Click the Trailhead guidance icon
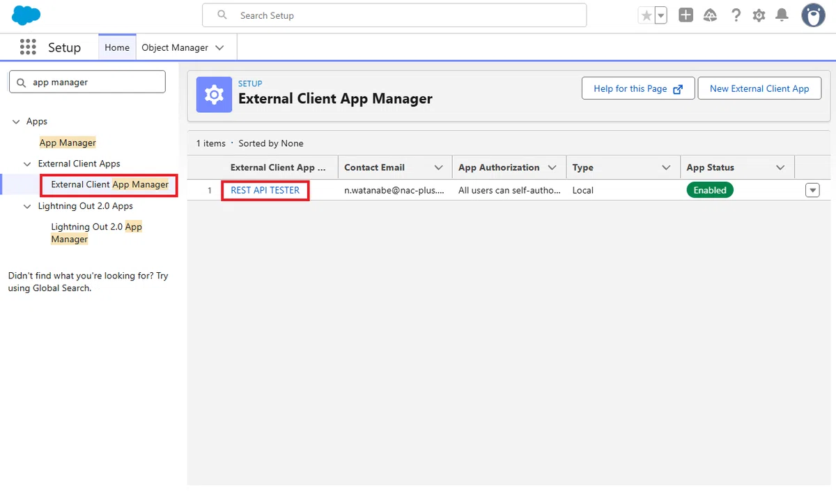 pos(711,15)
